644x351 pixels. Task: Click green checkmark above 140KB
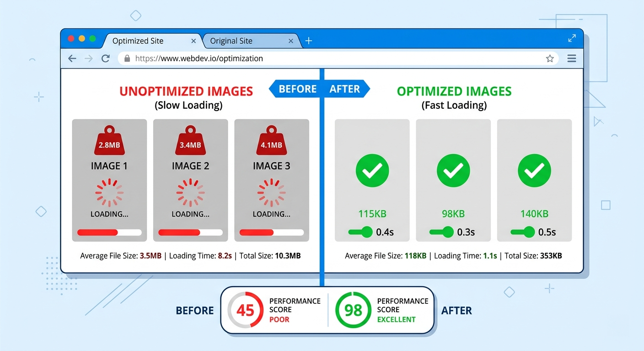[x=534, y=171]
